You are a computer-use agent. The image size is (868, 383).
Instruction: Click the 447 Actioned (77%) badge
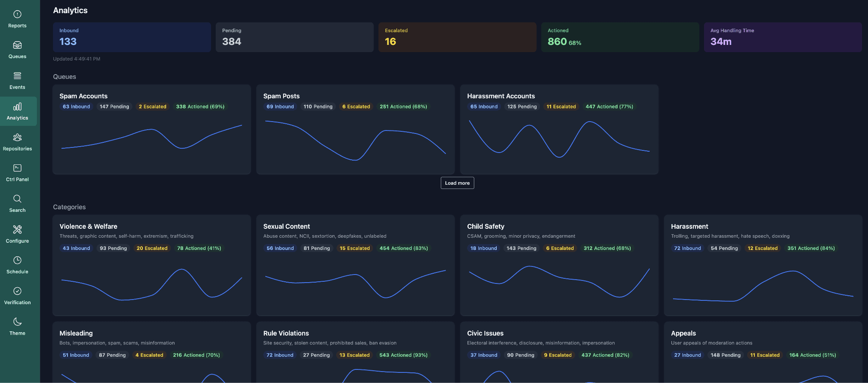(x=609, y=107)
